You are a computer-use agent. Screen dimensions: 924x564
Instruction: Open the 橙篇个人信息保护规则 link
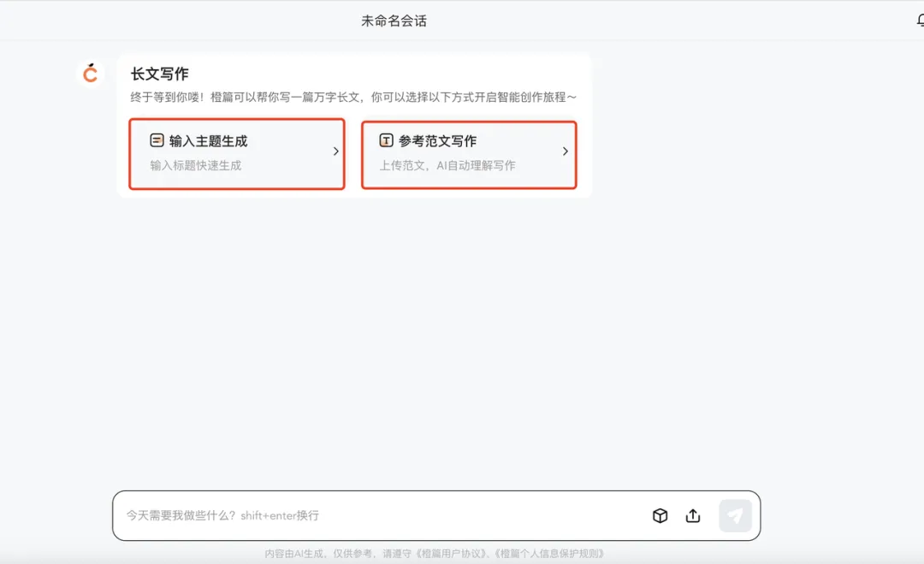tap(551, 553)
